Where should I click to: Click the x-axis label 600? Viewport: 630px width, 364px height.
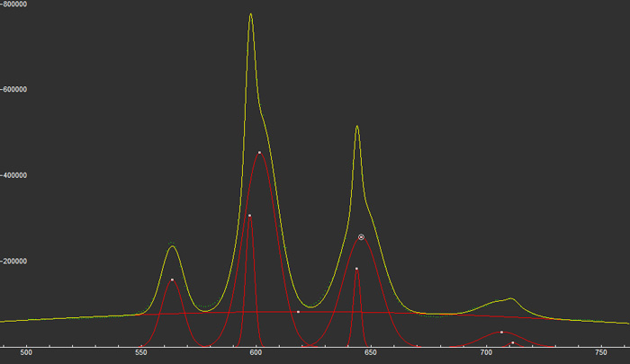click(x=256, y=352)
